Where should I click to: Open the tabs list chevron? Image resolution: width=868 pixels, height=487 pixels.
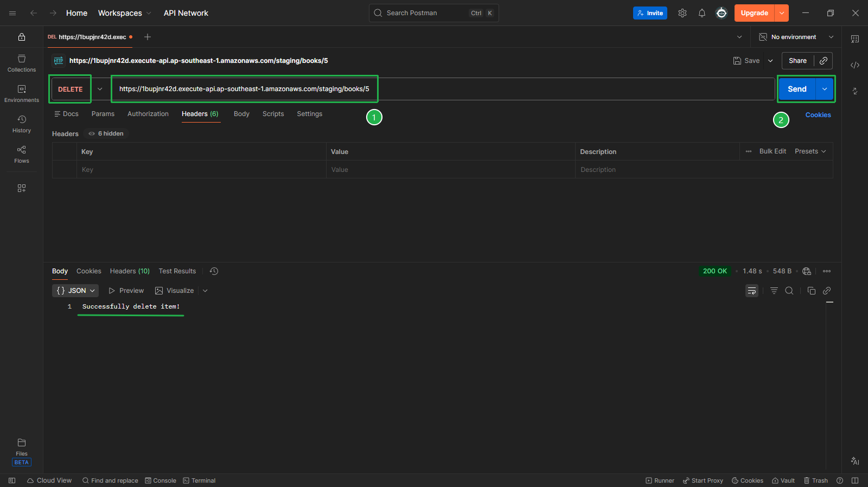coord(739,37)
